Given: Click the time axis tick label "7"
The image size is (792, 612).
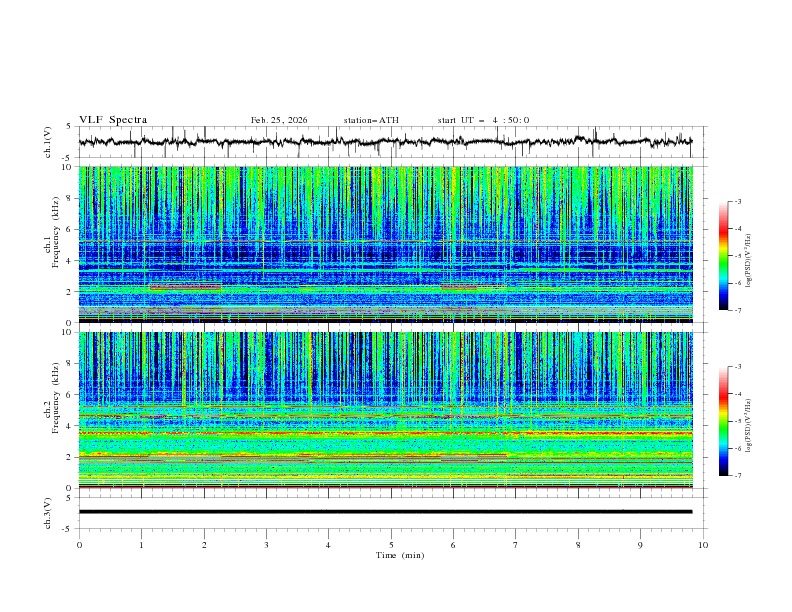Looking at the screenshot, I should (516, 545).
